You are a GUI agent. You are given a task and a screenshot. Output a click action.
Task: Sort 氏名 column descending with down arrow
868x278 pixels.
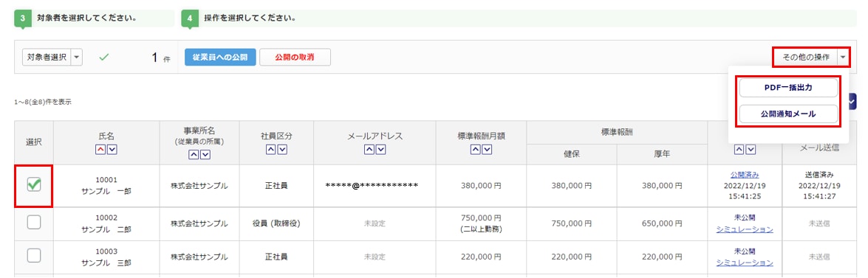tap(112, 149)
